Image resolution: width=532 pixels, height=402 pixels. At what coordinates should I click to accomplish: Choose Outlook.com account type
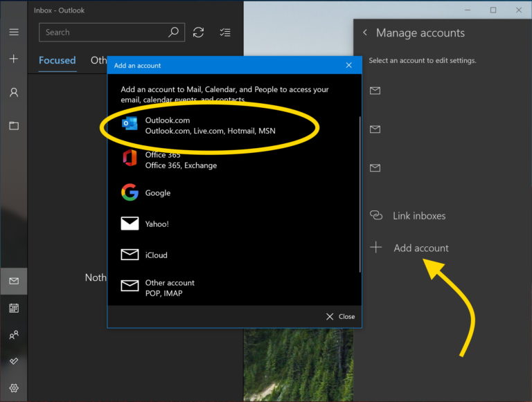click(233, 125)
